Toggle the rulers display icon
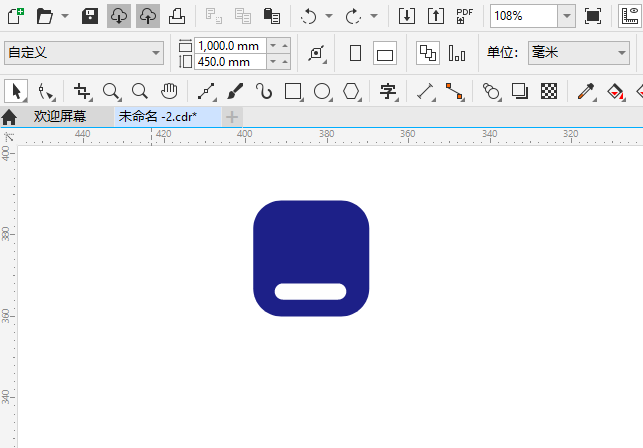The height and width of the screenshot is (448, 643). 630,16
